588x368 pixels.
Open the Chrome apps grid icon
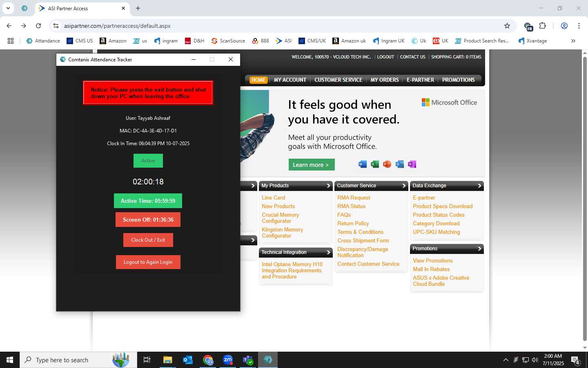coord(11,41)
